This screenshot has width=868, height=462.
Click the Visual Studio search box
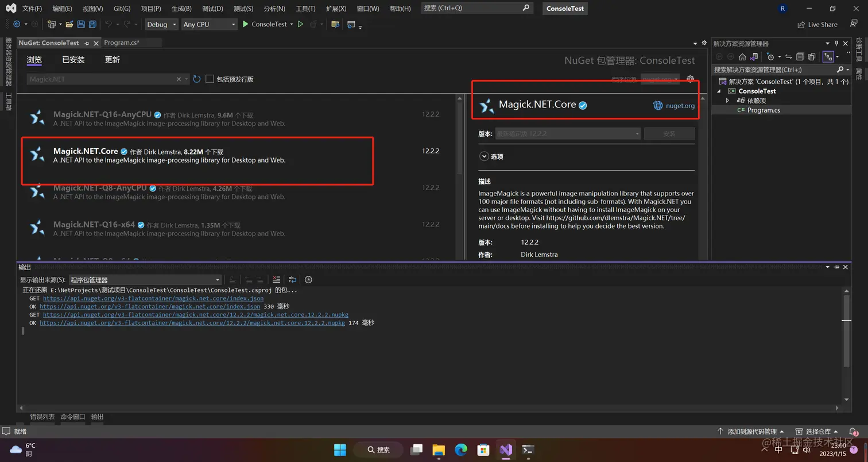pos(477,8)
